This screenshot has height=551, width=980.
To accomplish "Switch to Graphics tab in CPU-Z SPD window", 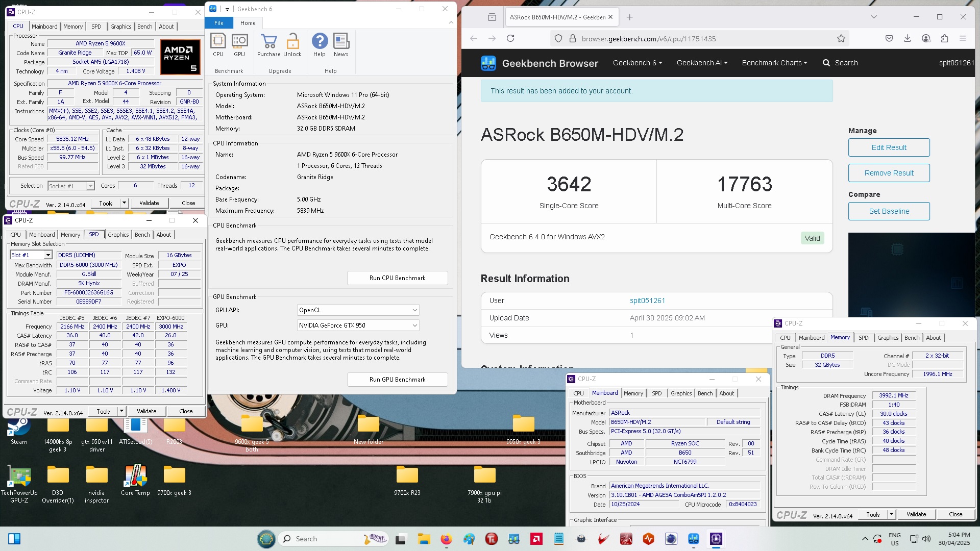I will pyautogui.click(x=118, y=235).
